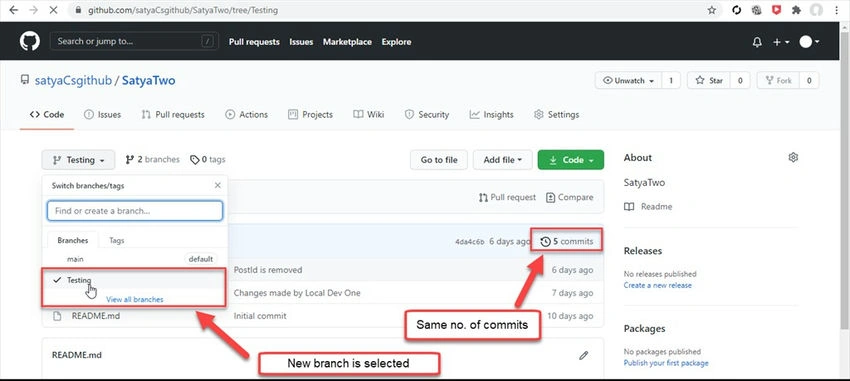Viewport: 850px width, 381px height.
Task: Open the 5 commits history link
Action: pyautogui.click(x=567, y=241)
